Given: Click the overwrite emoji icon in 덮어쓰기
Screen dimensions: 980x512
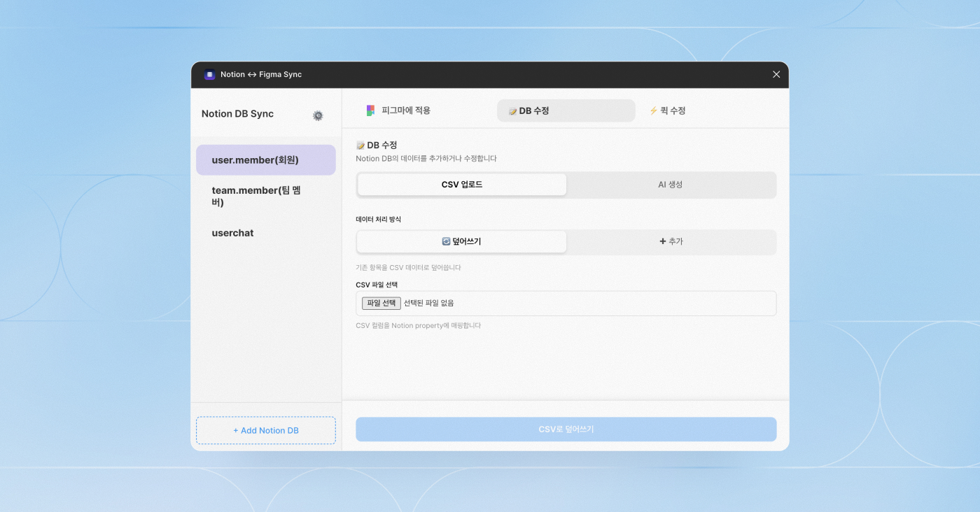Looking at the screenshot, I should (x=446, y=241).
